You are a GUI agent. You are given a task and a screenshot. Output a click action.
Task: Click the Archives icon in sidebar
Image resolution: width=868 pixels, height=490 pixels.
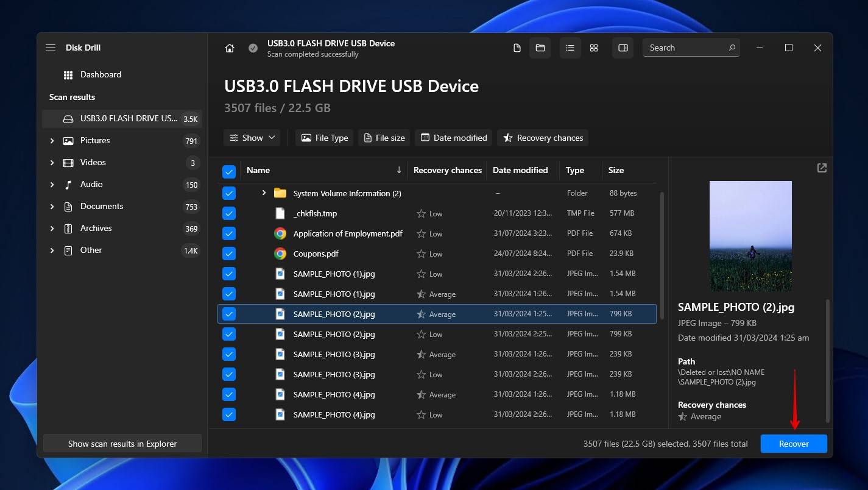68,228
